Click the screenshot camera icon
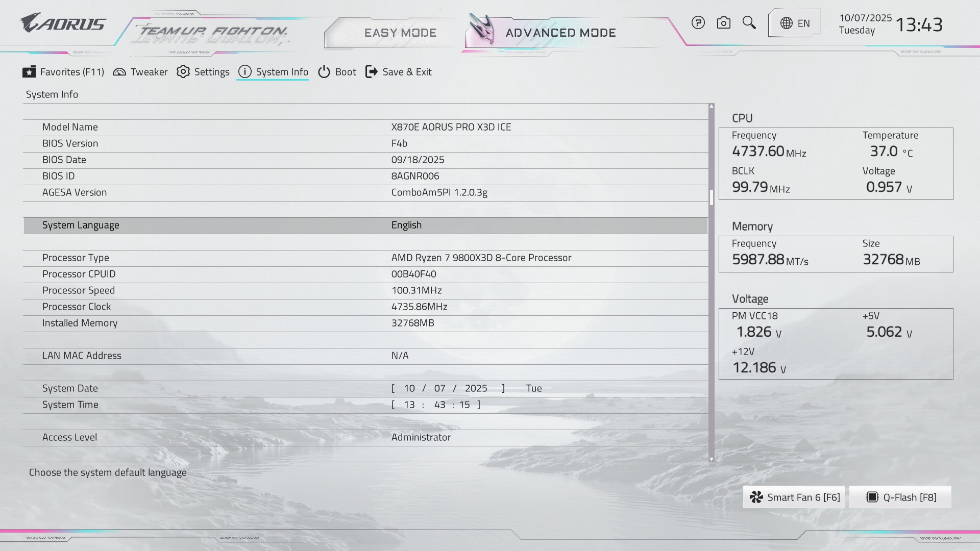The image size is (980, 551). [x=723, y=22]
